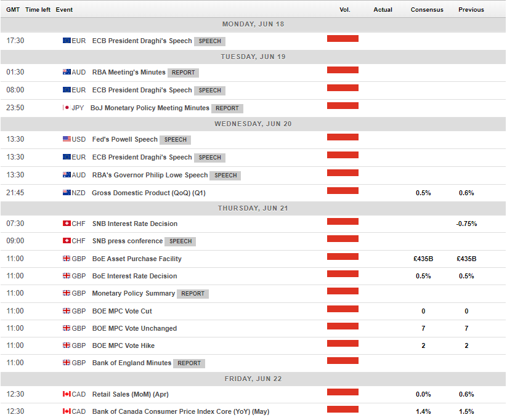Click the UK flag beside Monetary Policy Summary

click(x=67, y=293)
